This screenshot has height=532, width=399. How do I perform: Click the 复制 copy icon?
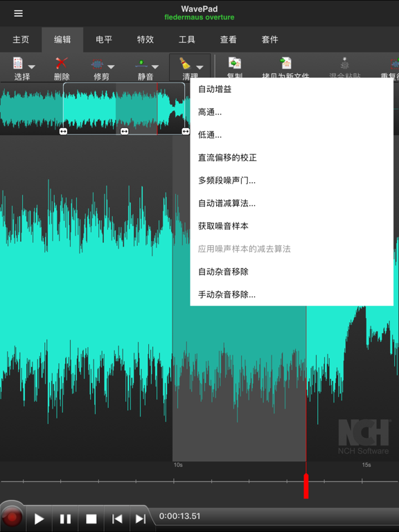pos(234,63)
